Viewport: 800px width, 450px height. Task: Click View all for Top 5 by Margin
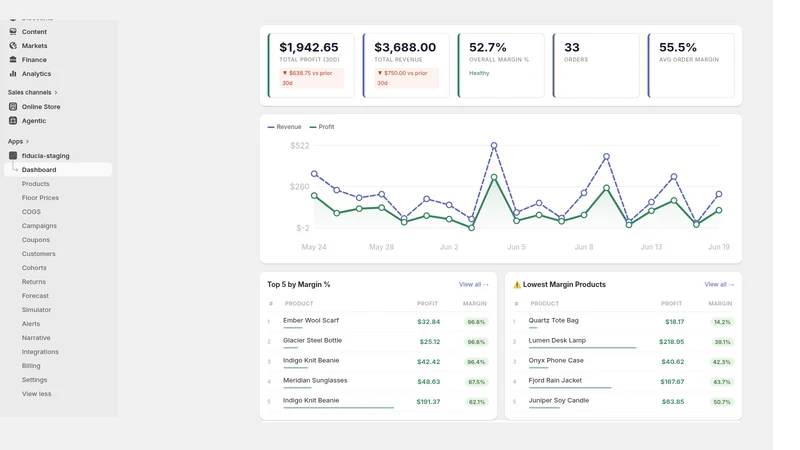point(473,285)
